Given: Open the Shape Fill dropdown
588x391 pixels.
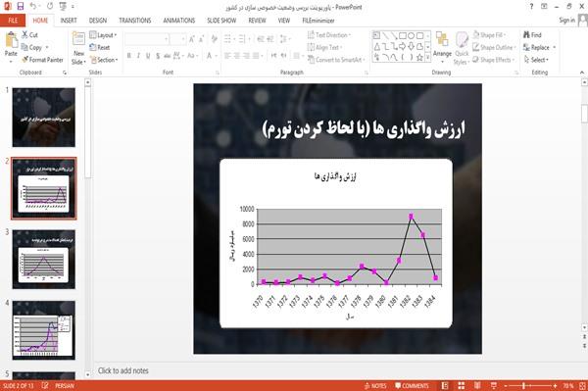Looking at the screenshot, I should [489, 35].
